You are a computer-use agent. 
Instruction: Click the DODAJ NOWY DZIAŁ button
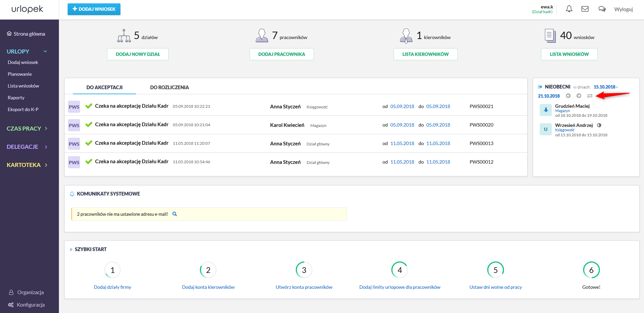click(x=138, y=54)
